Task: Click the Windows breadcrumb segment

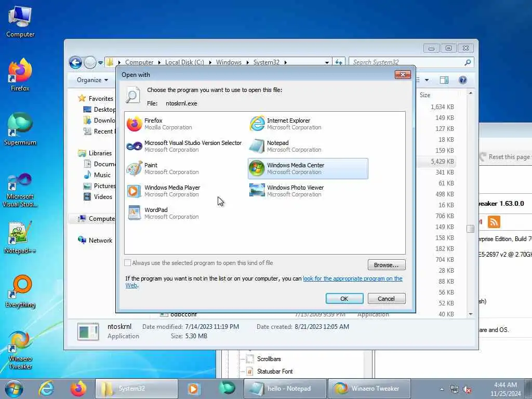Action: pyautogui.click(x=229, y=62)
